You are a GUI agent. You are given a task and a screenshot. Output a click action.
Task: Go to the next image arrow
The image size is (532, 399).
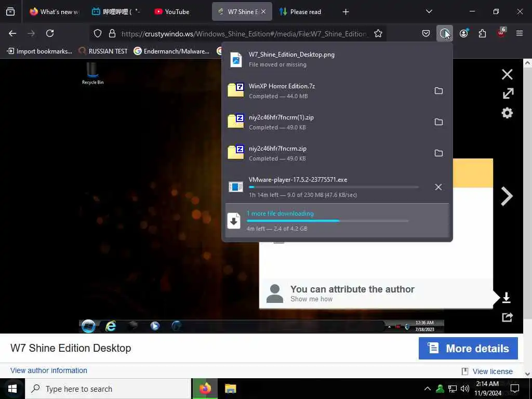point(507,196)
